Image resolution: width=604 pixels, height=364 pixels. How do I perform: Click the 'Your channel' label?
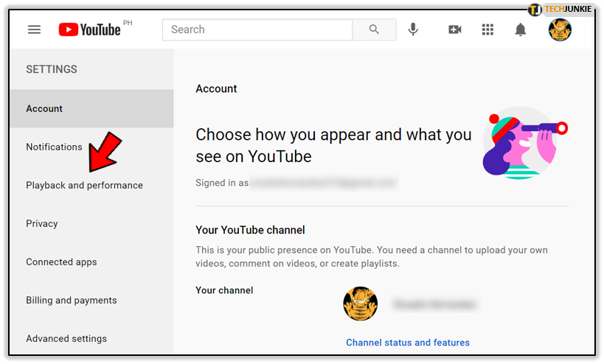(224, 290)
